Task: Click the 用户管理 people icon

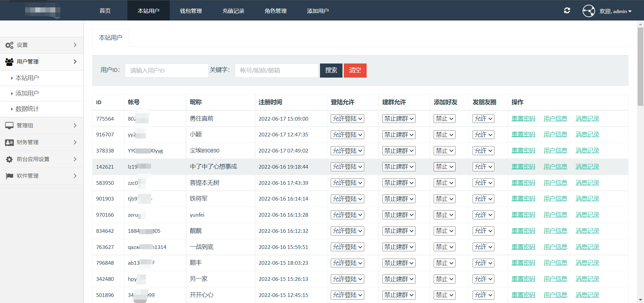Action: (9, 62)
